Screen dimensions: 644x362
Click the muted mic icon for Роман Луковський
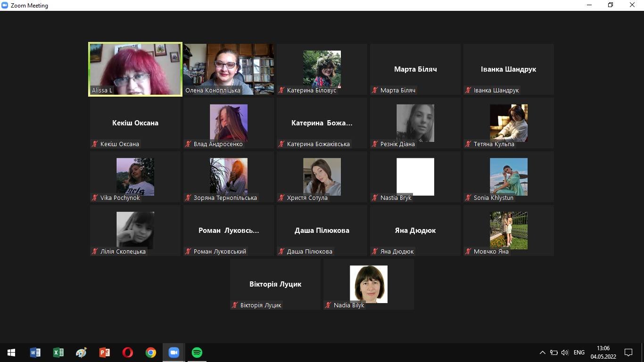pyautogui.click(x=189, y=251)
